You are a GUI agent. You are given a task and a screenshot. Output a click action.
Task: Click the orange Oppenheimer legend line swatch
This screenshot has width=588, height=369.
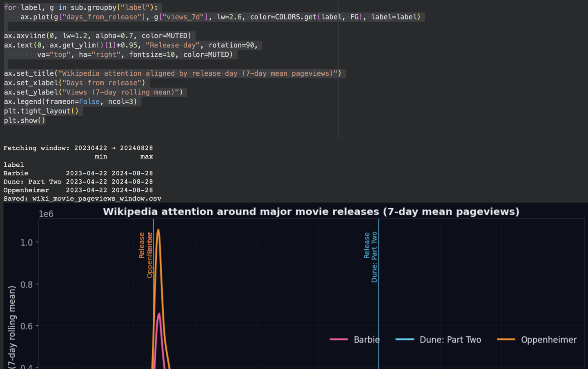tap(506, 340)
